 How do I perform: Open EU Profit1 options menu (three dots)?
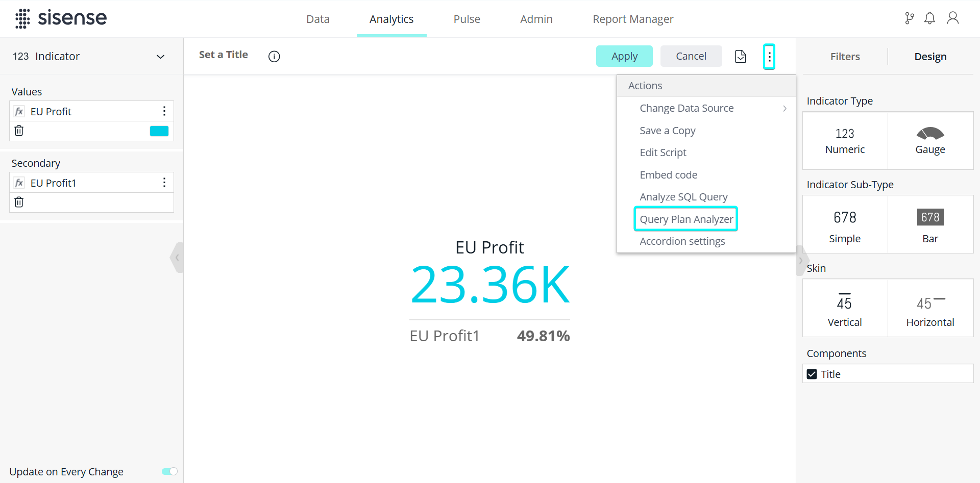pyautogui.click(x=164, y=183)
